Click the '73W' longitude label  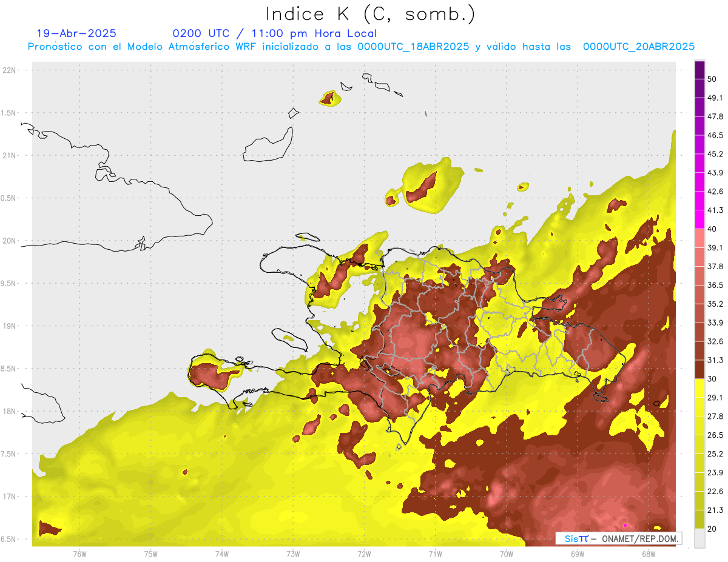tap(293, 554)
